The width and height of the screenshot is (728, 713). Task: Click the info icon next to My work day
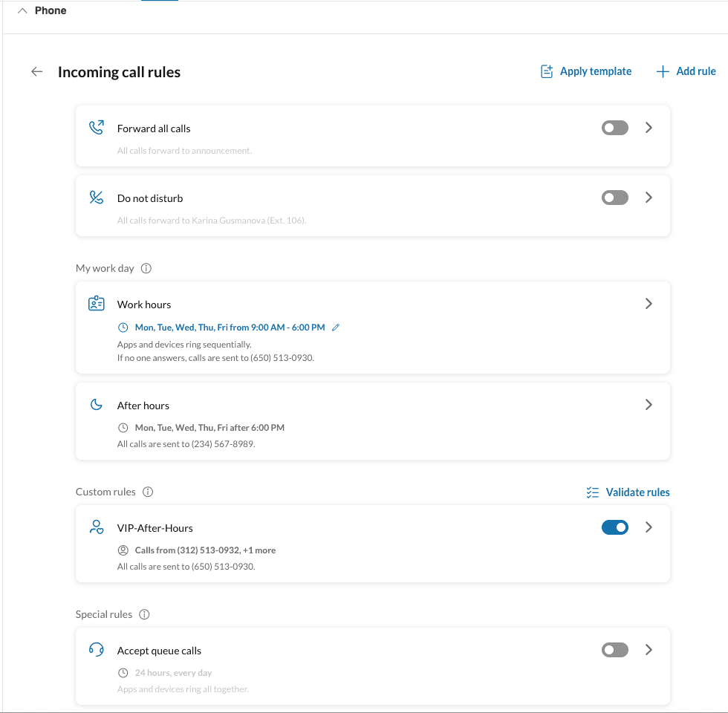click(146, 268)
